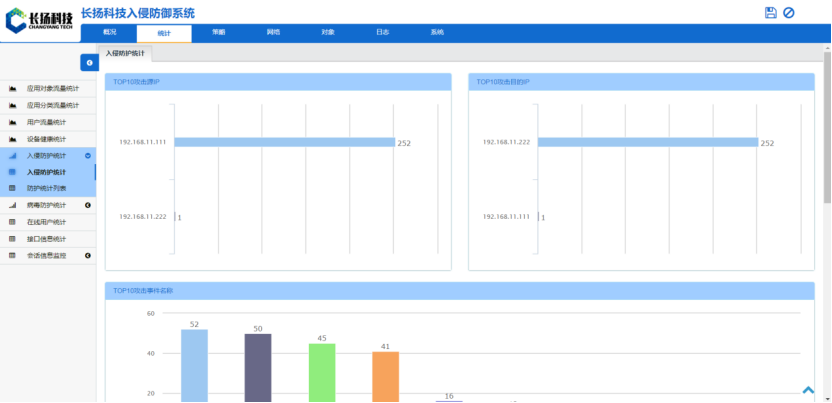The image size is (832, 403).
Task: Collapse the left sidebar with the arrow button
Action: [89, 62]
